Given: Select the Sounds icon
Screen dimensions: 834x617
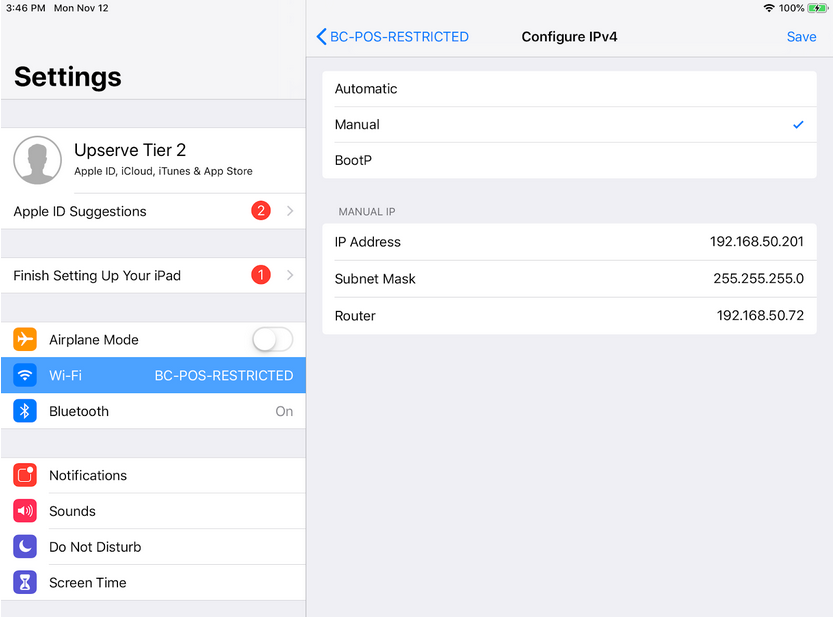Looking at the screenshot, I should pyautogui.click(x=24, y=511).
